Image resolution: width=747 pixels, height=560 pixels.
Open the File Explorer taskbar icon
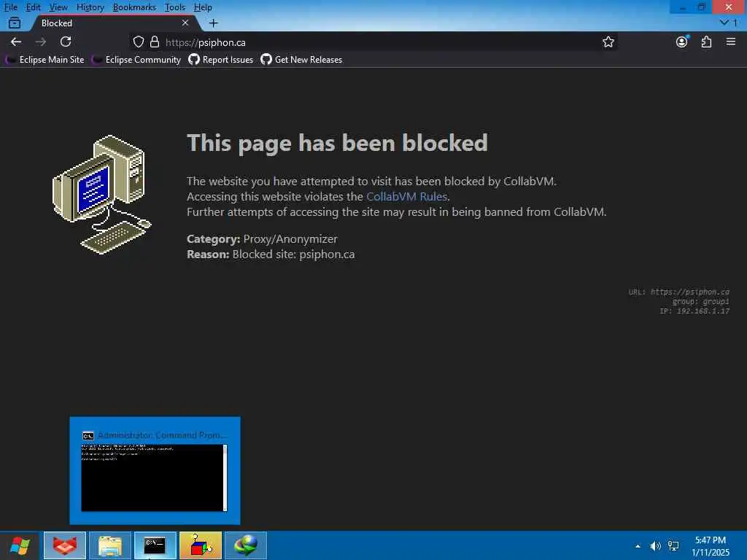click(110, 545)
